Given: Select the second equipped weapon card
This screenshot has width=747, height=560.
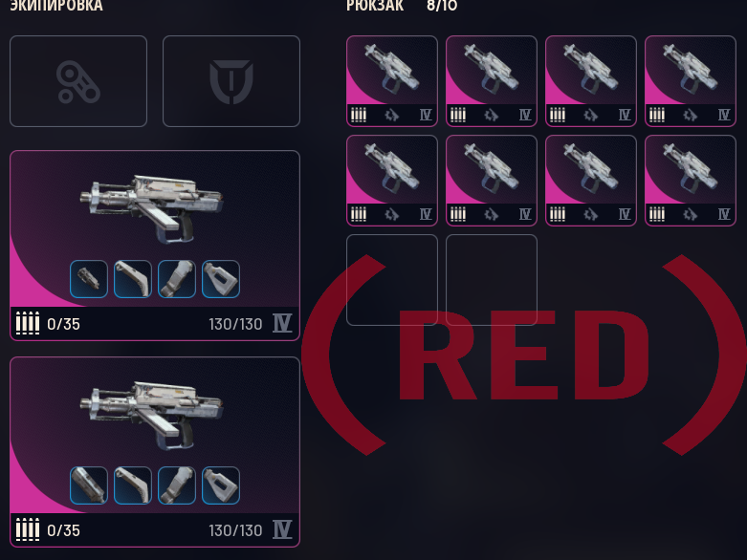Looking at the screenshot, I should 155,452.
